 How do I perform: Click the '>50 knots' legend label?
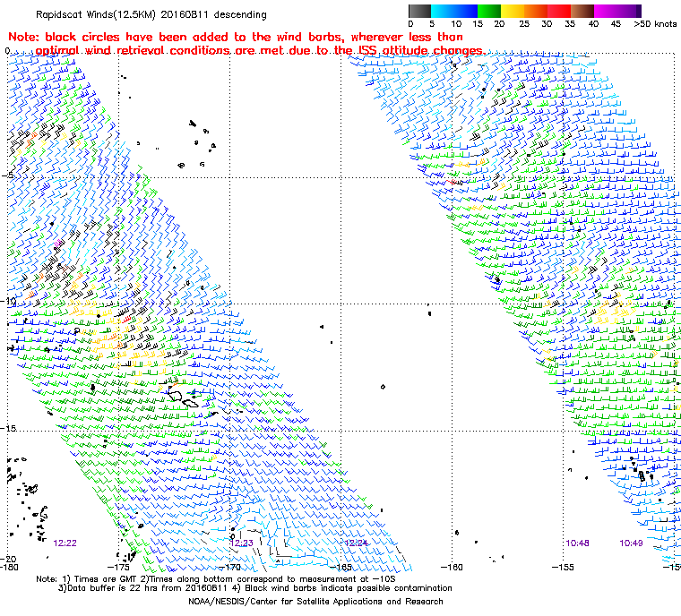coord(655,24)
